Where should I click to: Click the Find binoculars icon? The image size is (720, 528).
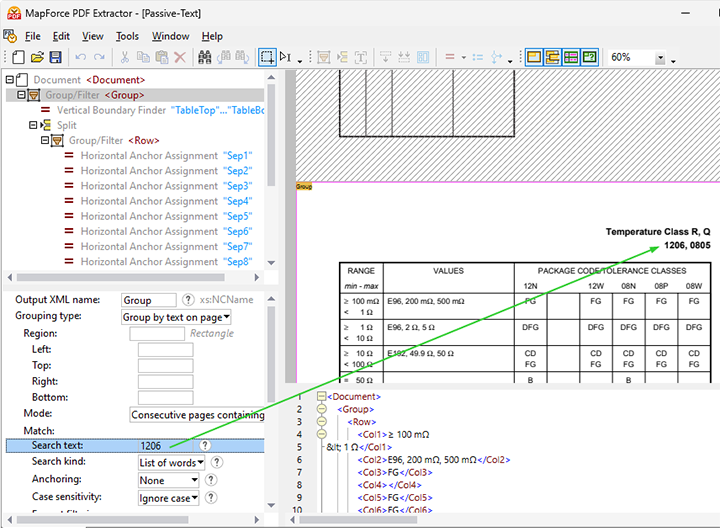click(x=205, y=58)
